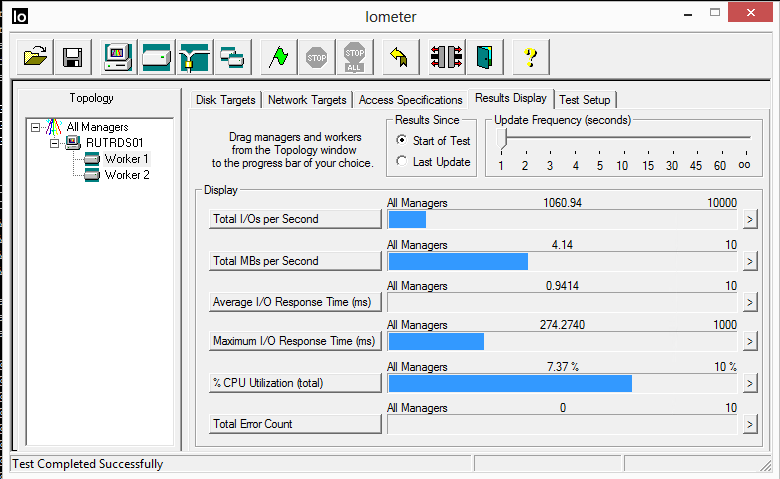Select the All Managers tree label
Screen dimensions: 780x479
98,127
